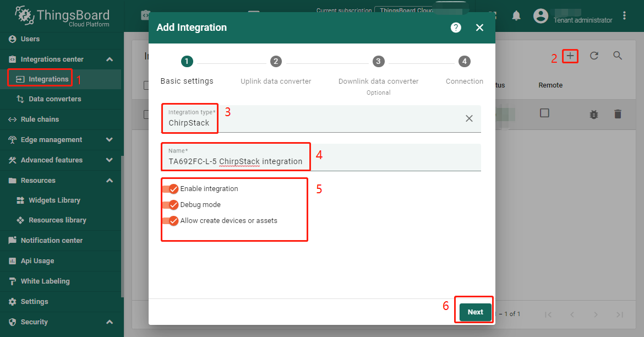644x337 pixels.
Task: Go to the next page of integrations
Action: click(x=596, y=314)
